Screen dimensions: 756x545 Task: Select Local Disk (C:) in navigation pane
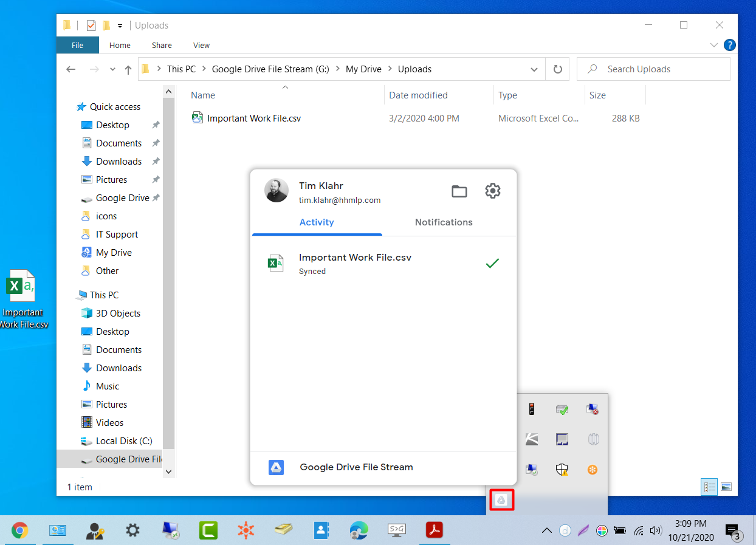point(124,441)
